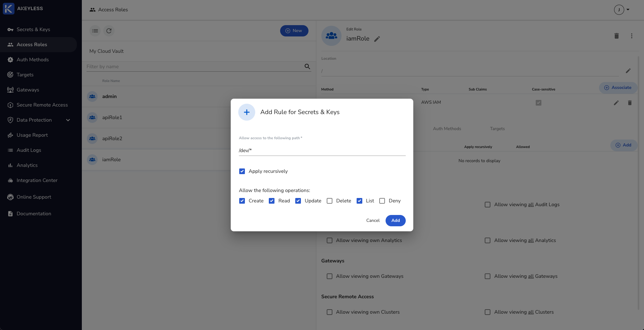The image size is (644, 330).
Task: Open Secrets & Keys key icon
Action: (10, 30)
